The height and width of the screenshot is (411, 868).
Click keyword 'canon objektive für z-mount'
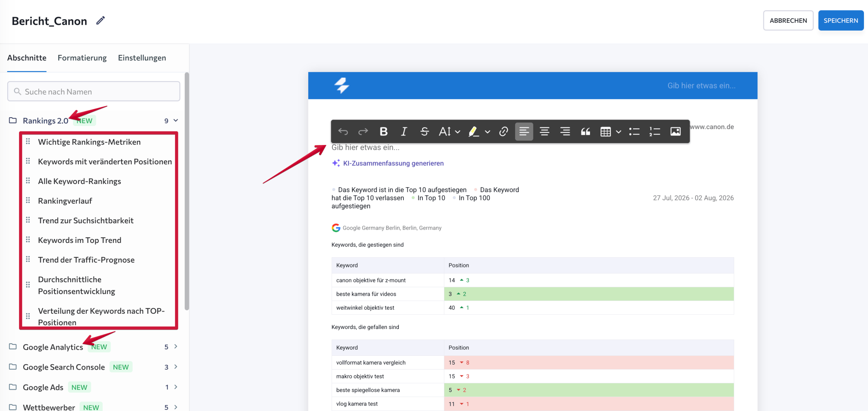click(371, 280)
